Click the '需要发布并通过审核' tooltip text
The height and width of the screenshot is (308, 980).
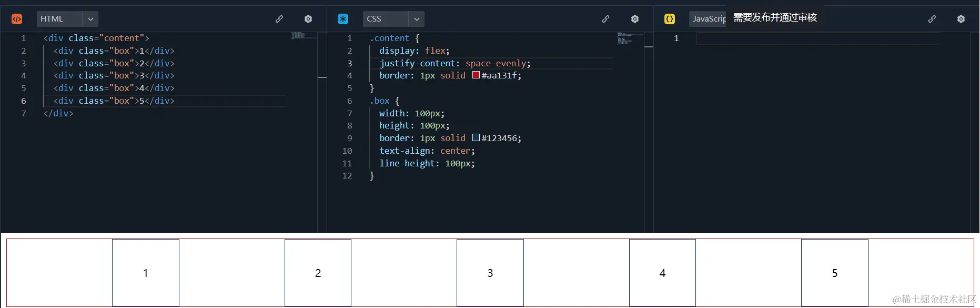[775, 17]
